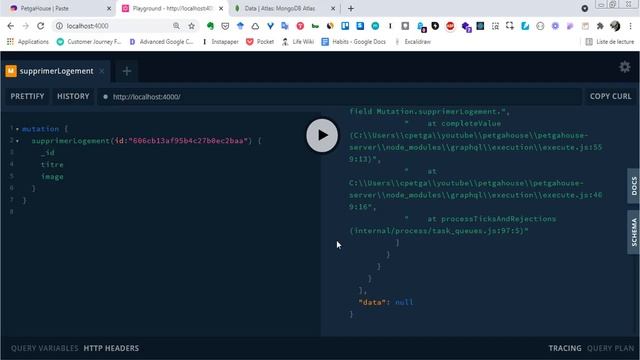Open the TRACING panel
The height and width of the screenshot is (360, 640).
coord(565,348)
